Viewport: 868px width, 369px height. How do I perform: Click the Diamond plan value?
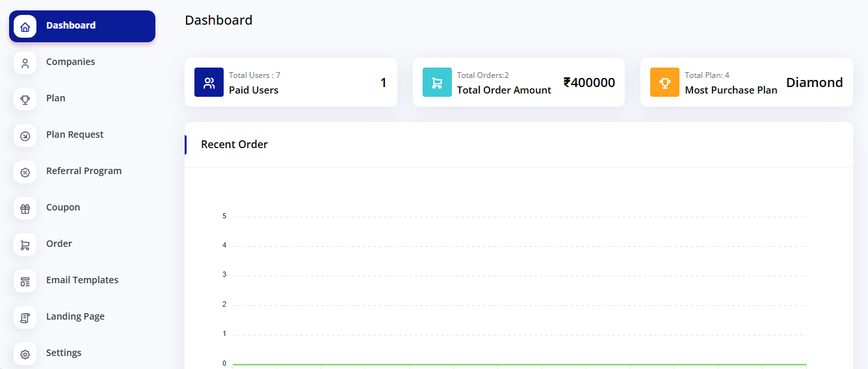814,83
